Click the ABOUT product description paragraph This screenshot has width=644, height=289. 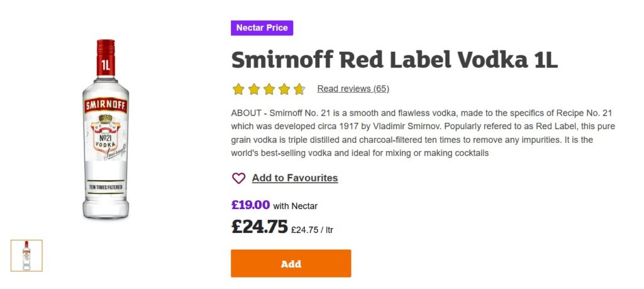tap(421, 133)
